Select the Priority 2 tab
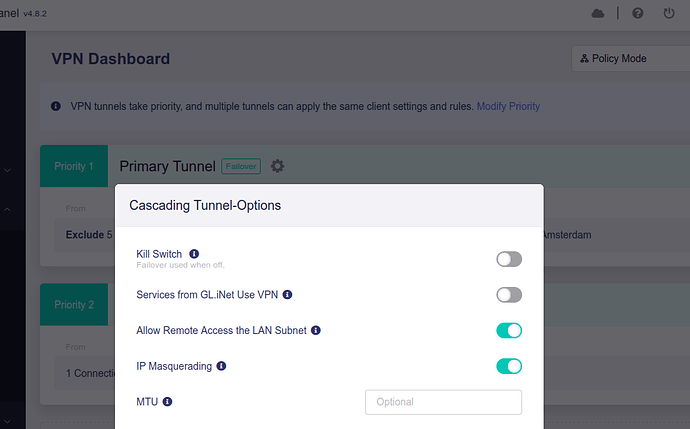This screenshot has width=690, height=429. pyautogui.click(x=74, y=305)
